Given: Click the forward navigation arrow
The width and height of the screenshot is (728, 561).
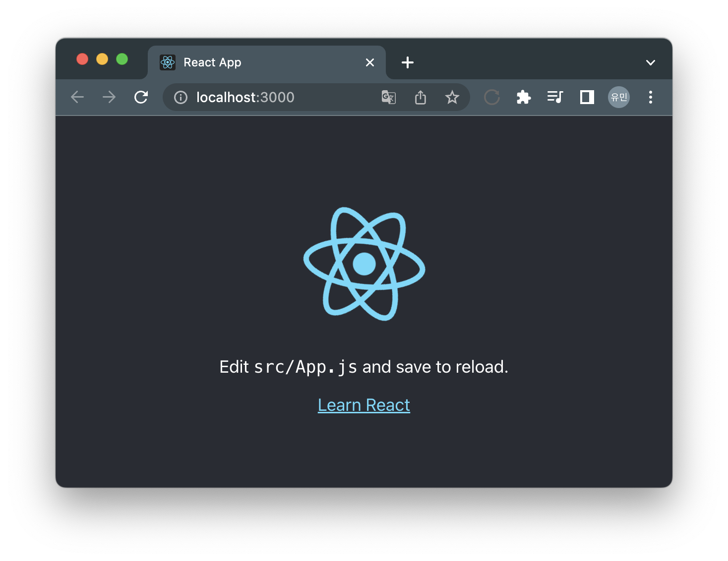Looking at the screenshot, I should tap(109, 97).
